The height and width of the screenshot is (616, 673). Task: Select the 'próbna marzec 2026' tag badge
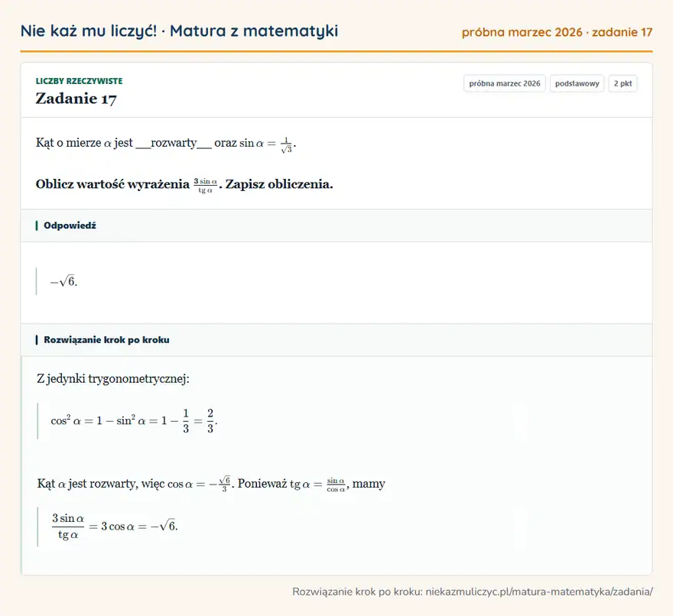tap(504, 83)
